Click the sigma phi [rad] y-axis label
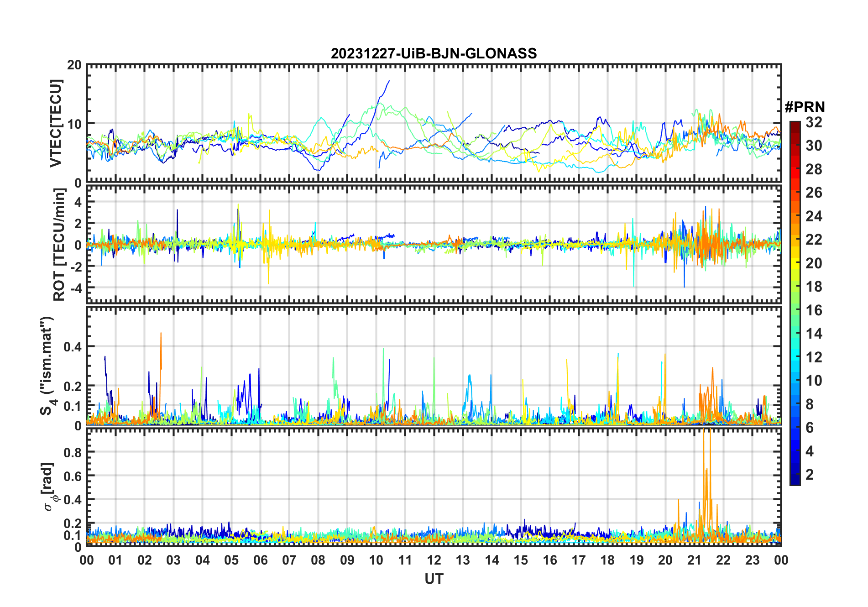Viewport: 868px width, 607px height. [x=49, y=487]
